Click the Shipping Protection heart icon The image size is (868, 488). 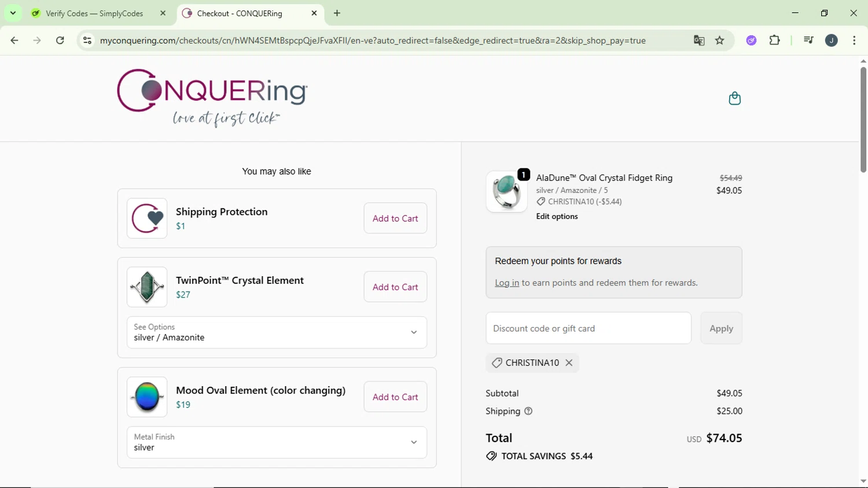147,218
